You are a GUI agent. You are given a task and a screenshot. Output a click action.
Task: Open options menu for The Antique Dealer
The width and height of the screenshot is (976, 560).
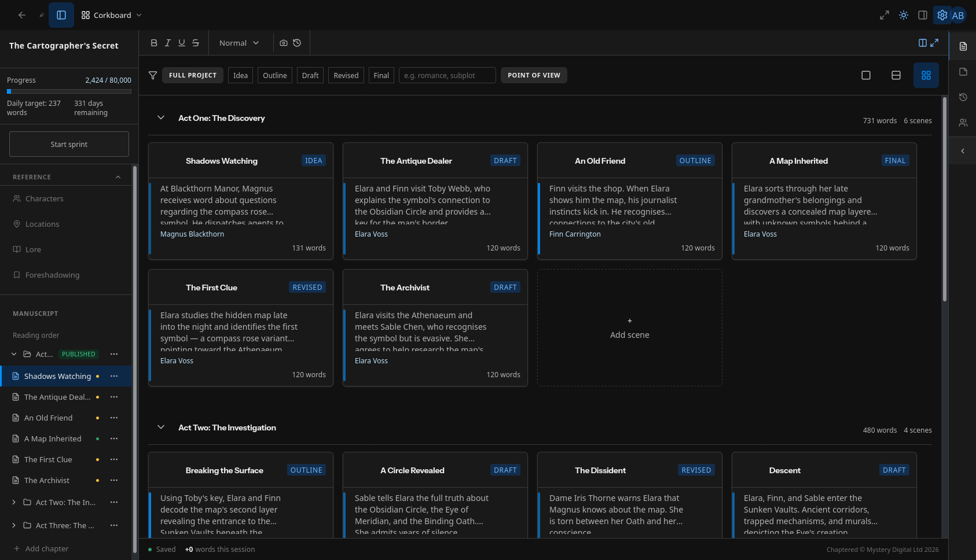(x=114, y=397)
